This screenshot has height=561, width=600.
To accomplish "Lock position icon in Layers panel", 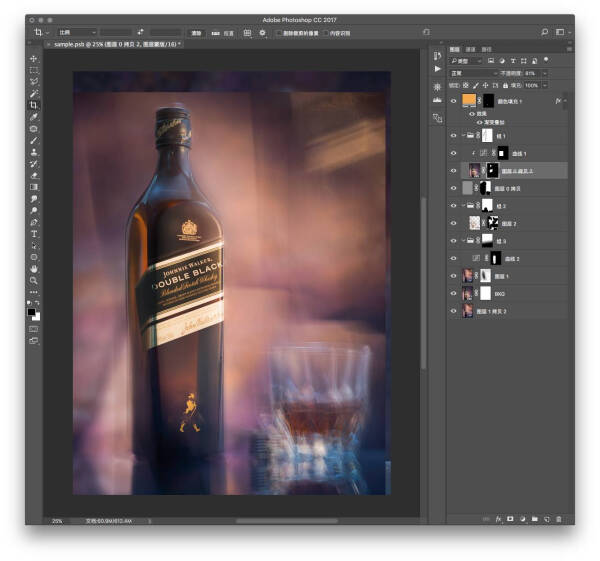I will (x=485, y=85).
